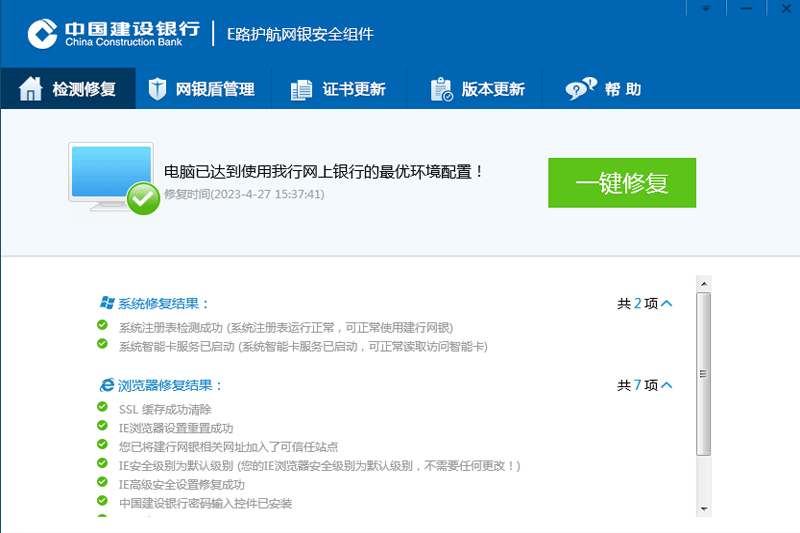This screenshot has height=533, width=800.
Task: Click check icon for 密码输入控件已安装
Action: pos(102,501)
